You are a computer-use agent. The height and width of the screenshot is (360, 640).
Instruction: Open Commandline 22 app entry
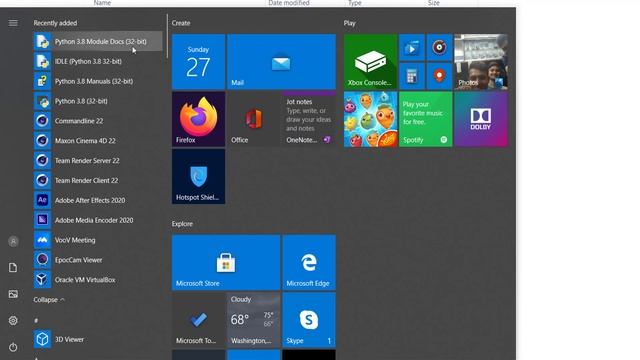[x=98, y=121]
